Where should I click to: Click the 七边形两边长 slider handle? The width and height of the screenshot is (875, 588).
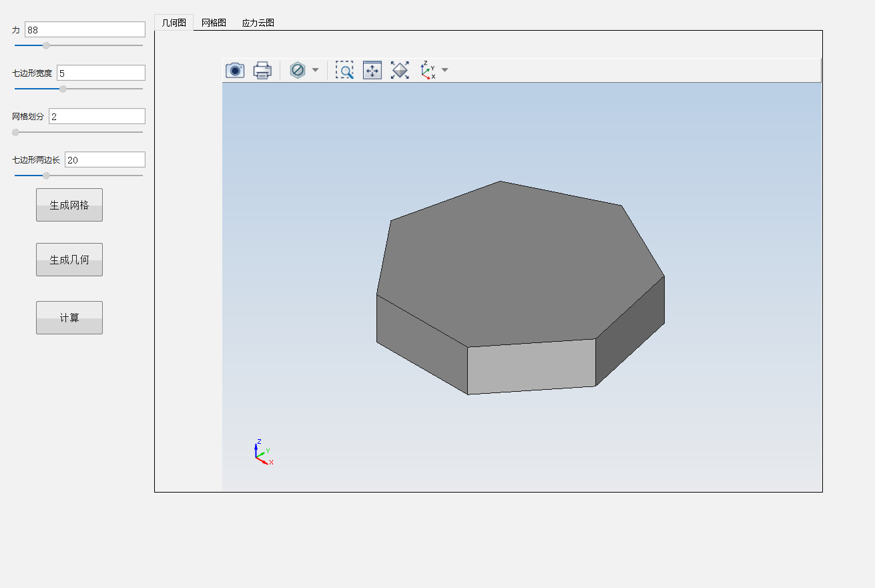pyautogui.click(x=46, y=176)
